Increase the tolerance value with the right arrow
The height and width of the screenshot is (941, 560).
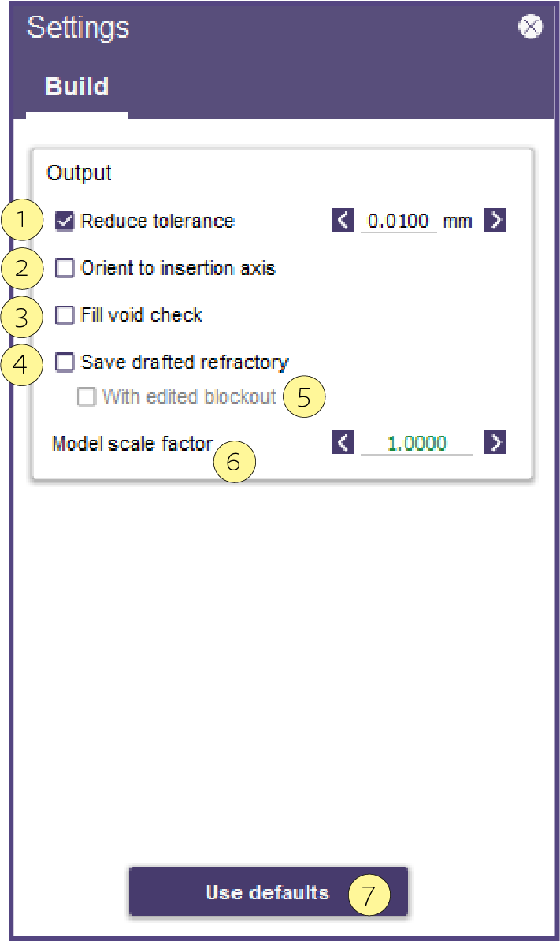pyautogui.click(x=495, y=220)
